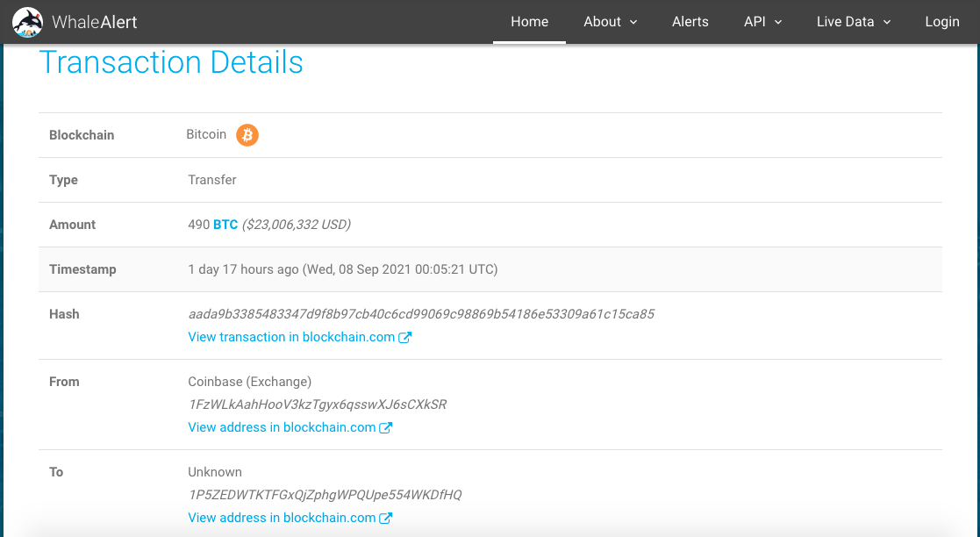The image size is (980, 537).
Task: Click the recipient address 1P5ZEDWTKTFGxQjZphgWPQUpe554WKDfHQ
Action: [x=325, y=495]
